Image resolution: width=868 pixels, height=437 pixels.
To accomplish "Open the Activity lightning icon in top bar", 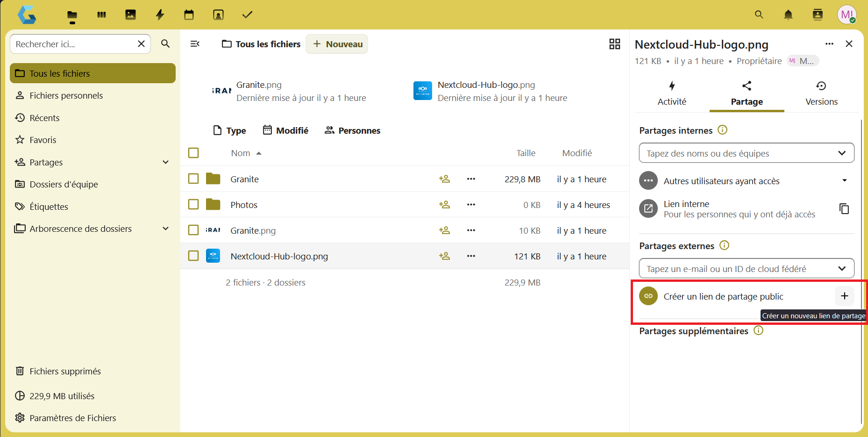I will pyautogui.click(x=160, y=15).
